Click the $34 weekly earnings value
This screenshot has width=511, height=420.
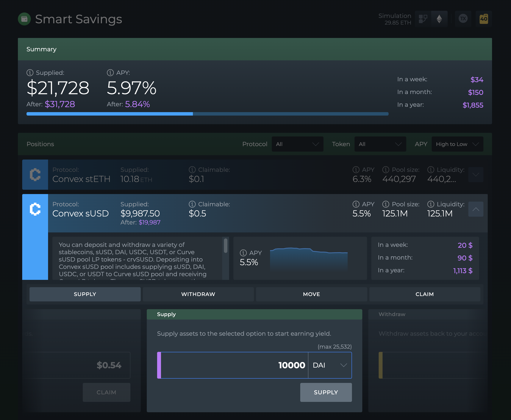point(477,80)
